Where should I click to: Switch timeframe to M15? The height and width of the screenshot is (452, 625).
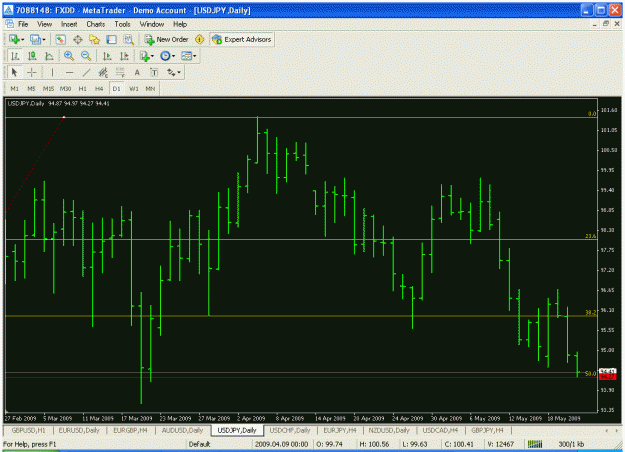pos(49,89)
